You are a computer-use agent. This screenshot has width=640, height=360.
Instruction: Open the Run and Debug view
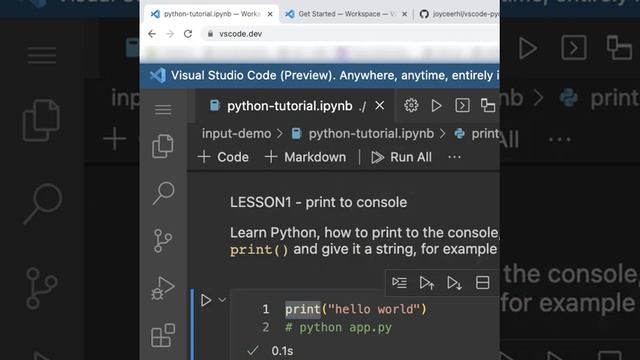[163, 288]
